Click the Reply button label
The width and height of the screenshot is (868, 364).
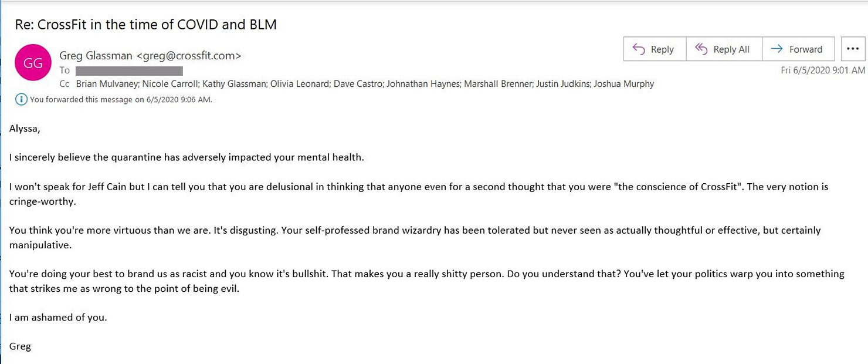[x=662, y=50]
